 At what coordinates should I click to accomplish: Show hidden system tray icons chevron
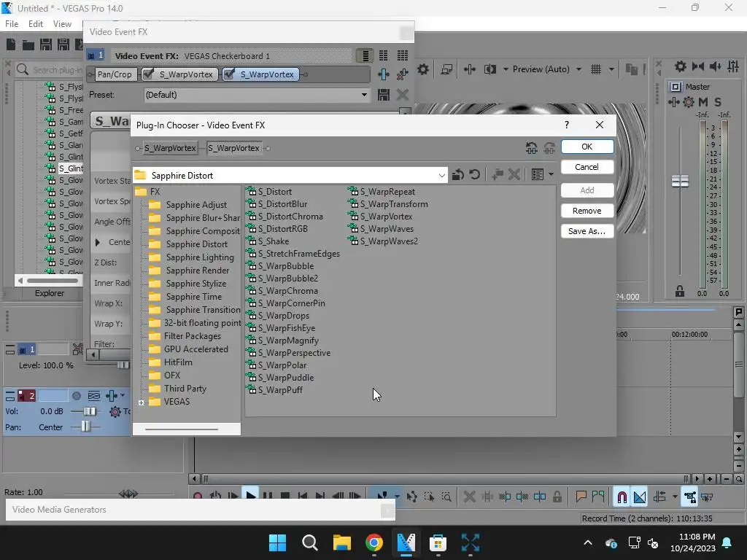point(588,542)
